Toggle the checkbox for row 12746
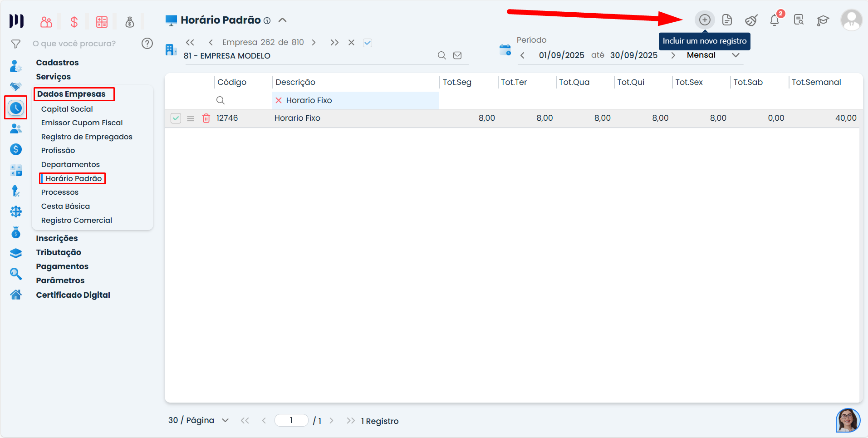Image resolution: width=868 pixels, height=438 pixels. tap(176, 118)
